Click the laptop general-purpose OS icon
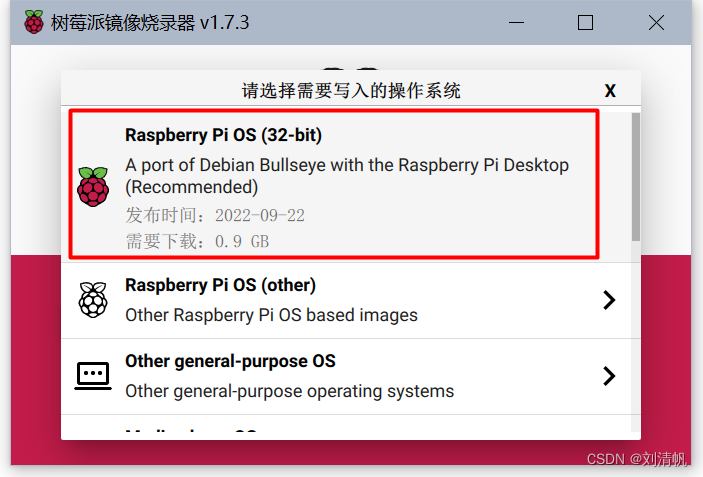This screenshot has width=703, height=477. 93,376
